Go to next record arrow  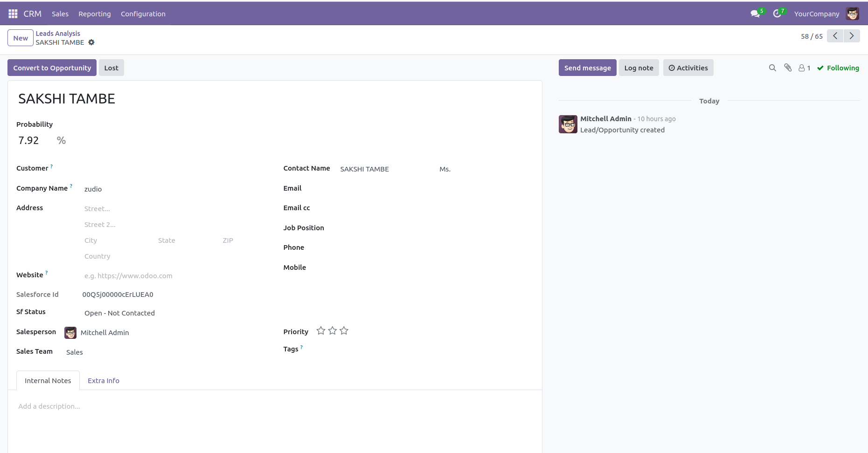coord(852,36)
